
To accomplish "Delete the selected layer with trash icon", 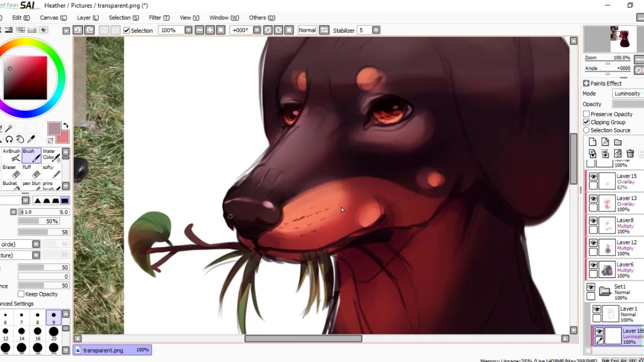I will coord(630,154).
